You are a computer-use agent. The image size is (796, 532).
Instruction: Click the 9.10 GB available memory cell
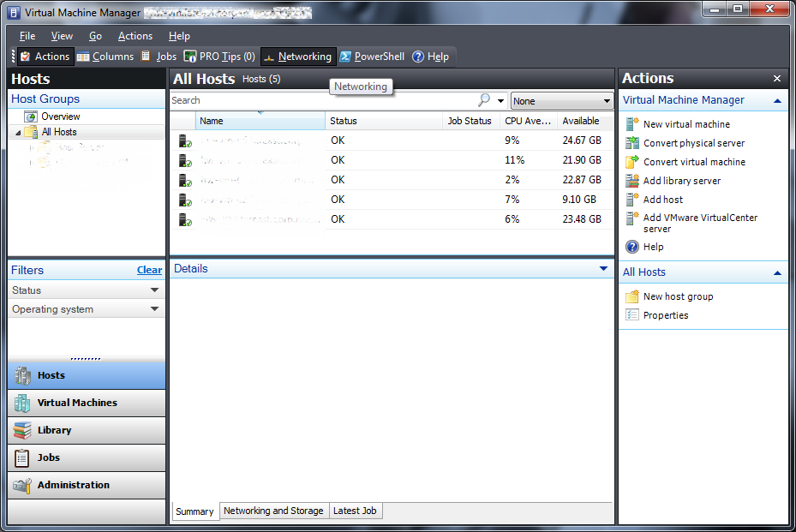579,200
